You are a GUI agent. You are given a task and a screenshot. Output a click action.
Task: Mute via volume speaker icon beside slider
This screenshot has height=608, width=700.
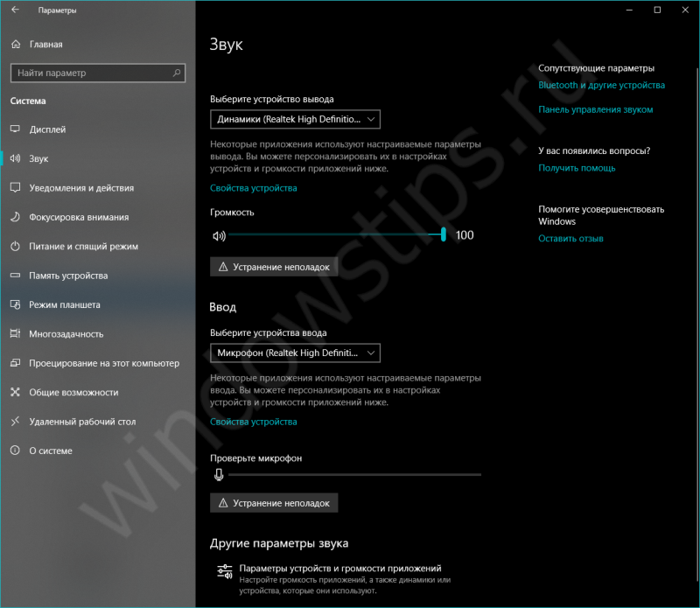click(x=219, y=235)
